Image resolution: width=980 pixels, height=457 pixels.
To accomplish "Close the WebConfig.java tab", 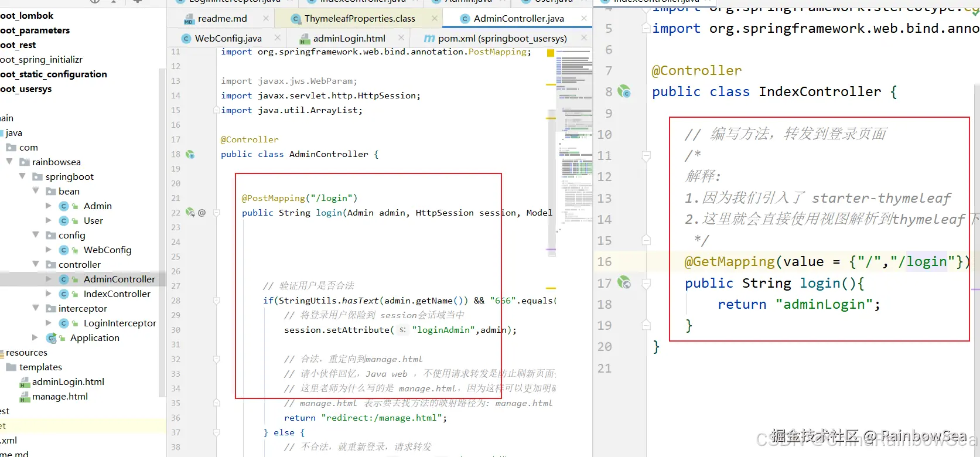I will (278, 37).
